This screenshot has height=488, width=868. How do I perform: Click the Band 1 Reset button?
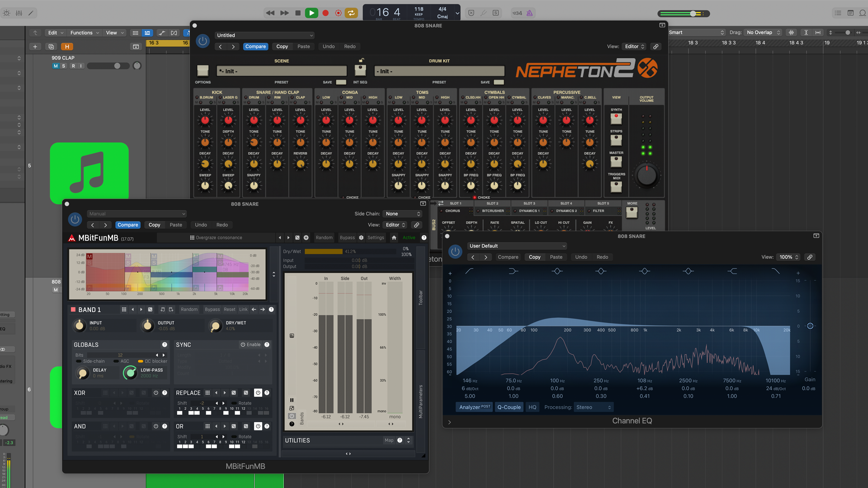230,310
